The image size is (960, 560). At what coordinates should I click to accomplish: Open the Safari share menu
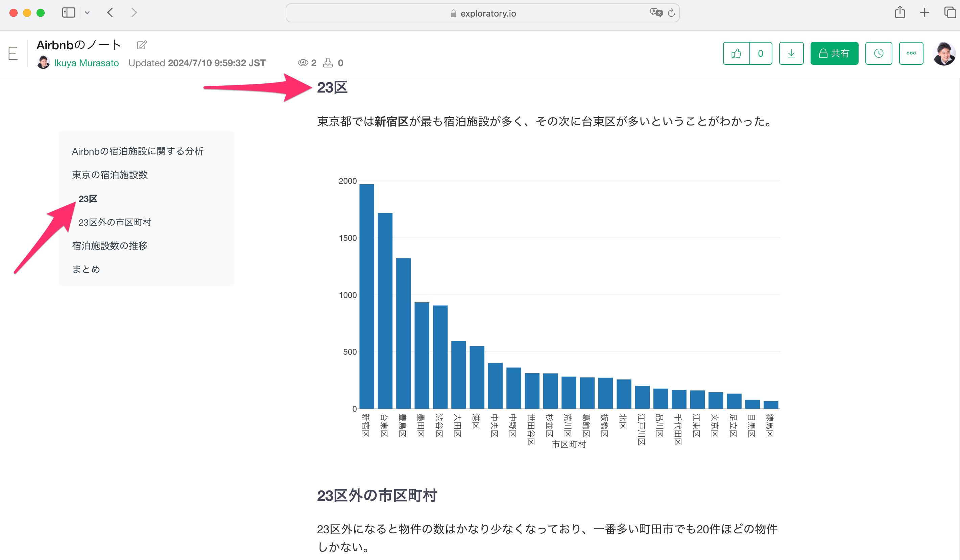click(x=900, y=12)
